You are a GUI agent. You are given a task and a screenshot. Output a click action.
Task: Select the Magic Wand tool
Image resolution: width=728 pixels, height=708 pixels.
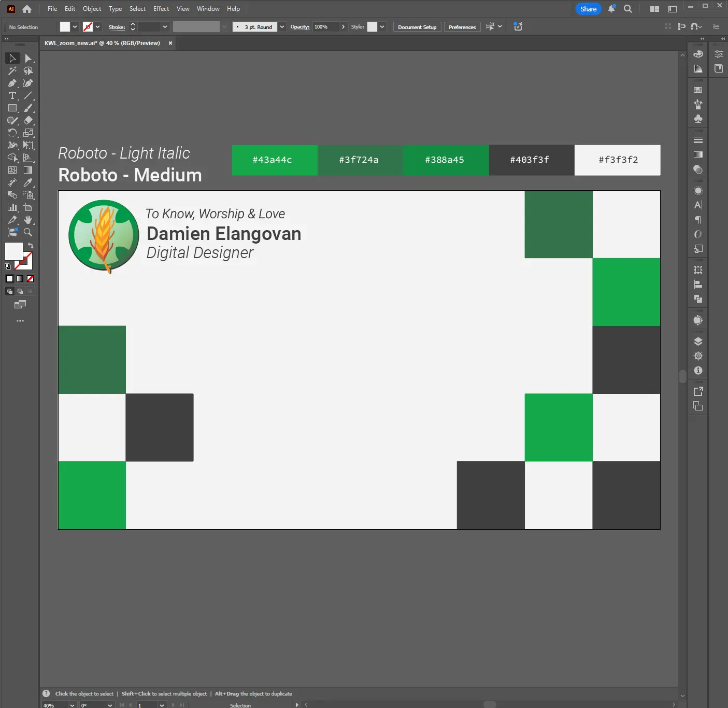(x=12, y=71)
